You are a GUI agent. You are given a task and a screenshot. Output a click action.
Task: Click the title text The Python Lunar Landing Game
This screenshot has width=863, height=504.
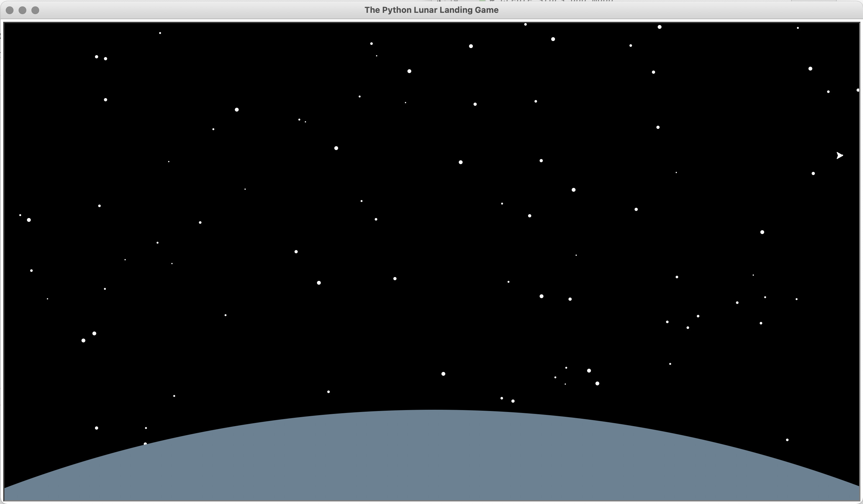(431, 10)
